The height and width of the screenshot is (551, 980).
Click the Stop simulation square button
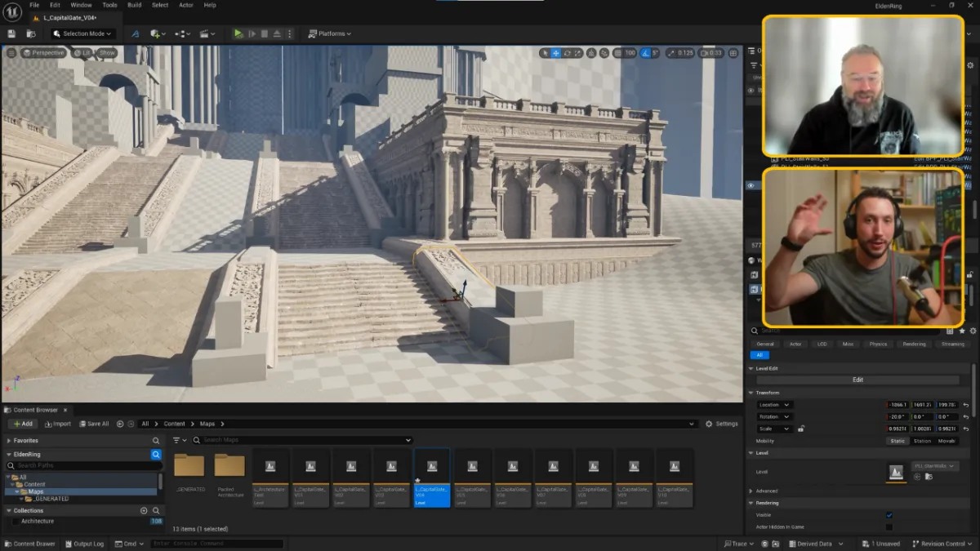264,33
